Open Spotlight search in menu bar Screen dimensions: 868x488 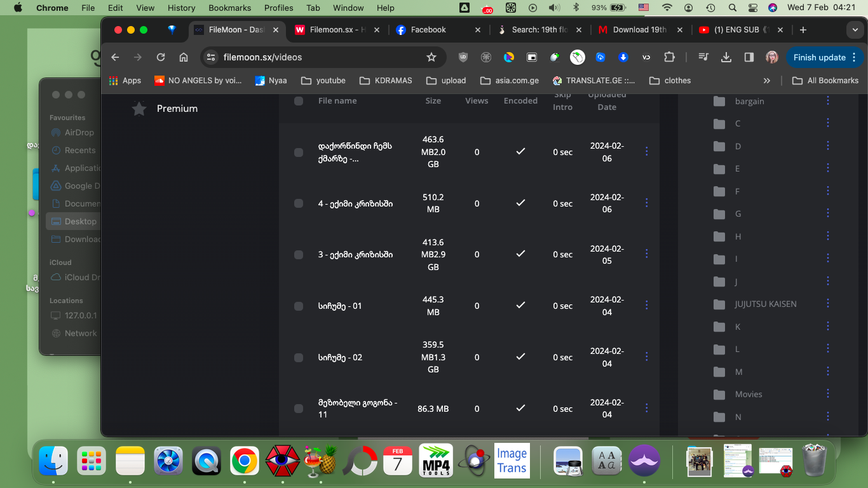click(733, 8)
